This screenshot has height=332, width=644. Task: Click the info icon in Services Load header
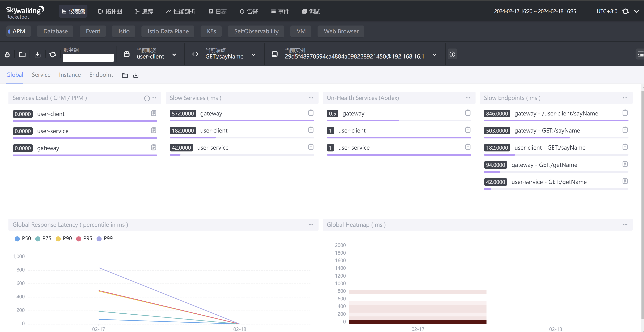147,98
